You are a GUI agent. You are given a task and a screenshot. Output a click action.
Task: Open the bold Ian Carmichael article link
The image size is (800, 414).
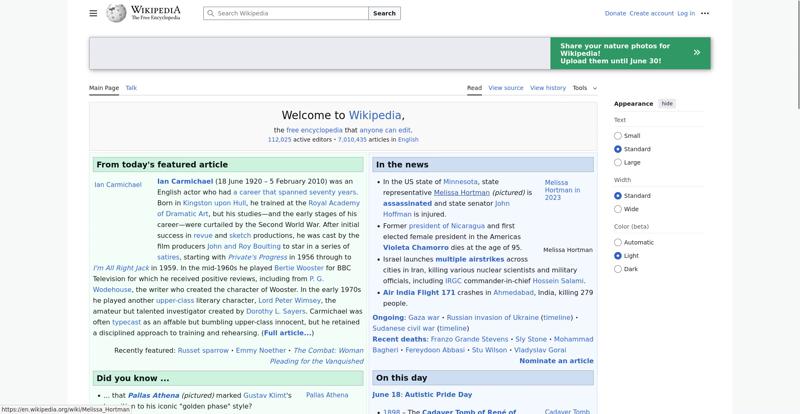[185, 181]
